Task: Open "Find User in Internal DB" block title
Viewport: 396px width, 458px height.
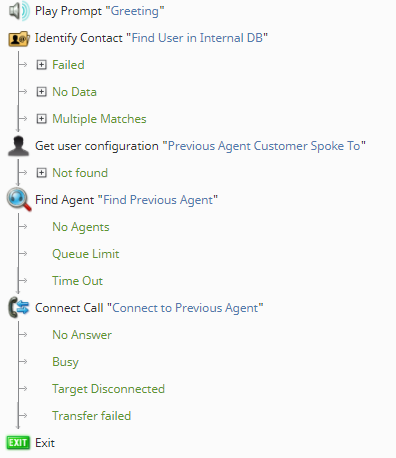Action: (197, 38)
